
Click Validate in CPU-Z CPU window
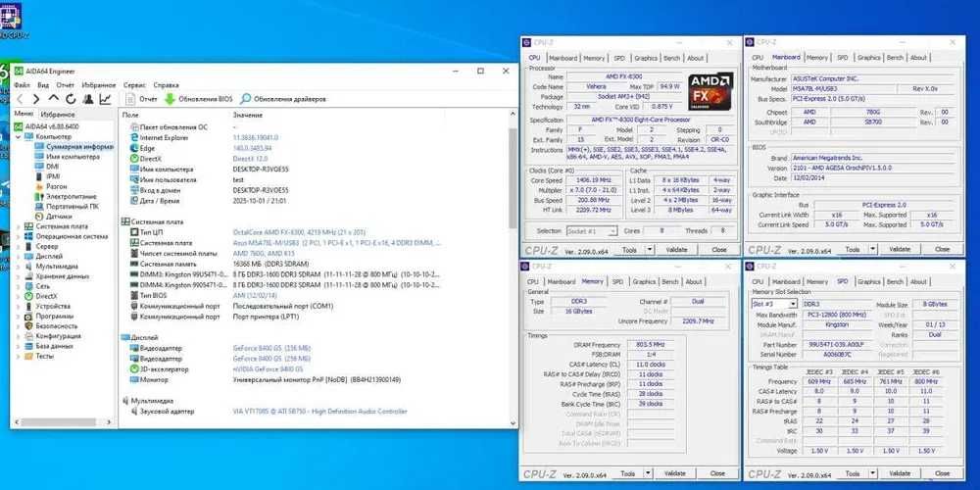click(x=676, y=249)
